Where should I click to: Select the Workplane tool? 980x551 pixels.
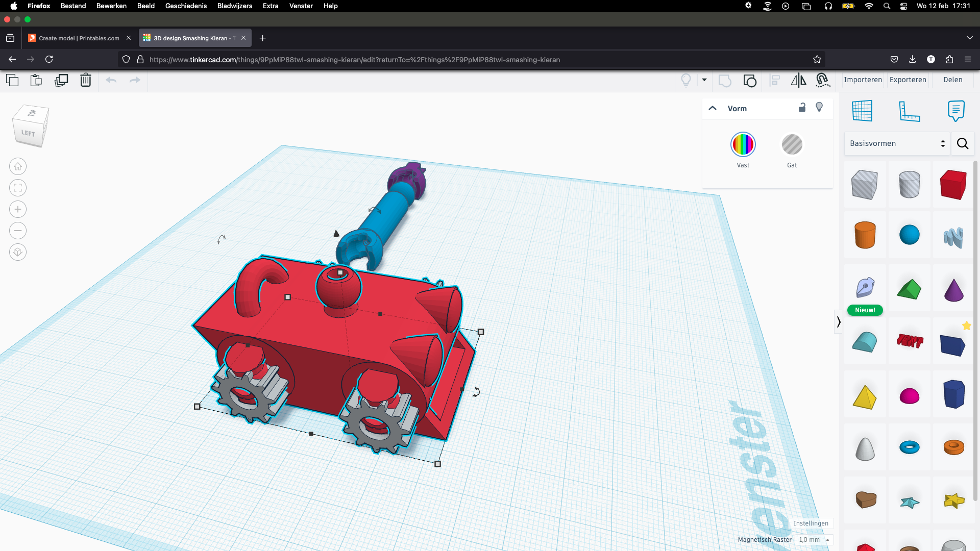(x=862, y=111)
